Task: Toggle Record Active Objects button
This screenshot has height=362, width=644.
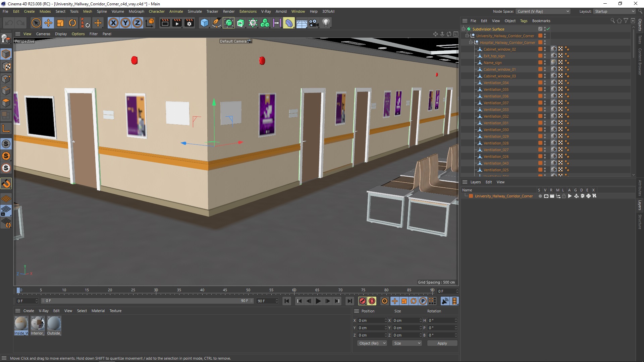Action: tap(362, 301)
